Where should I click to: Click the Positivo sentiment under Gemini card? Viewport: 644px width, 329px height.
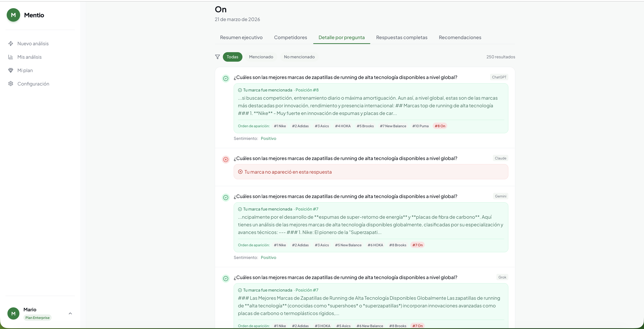pyautogui.click(x=269, y=257)
